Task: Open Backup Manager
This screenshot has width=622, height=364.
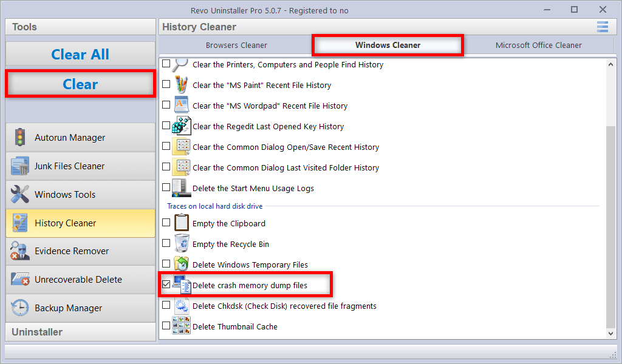Action: (x=81, y=308)
